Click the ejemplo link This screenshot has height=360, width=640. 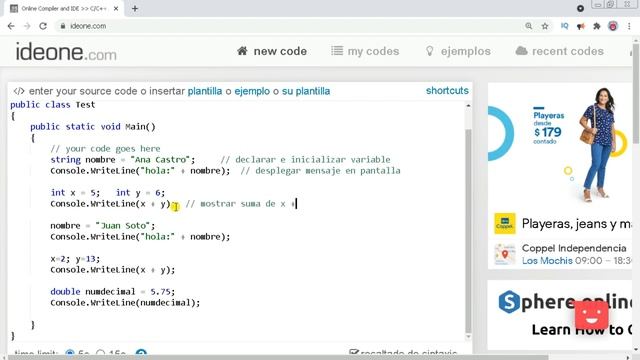tap(252, 91)
